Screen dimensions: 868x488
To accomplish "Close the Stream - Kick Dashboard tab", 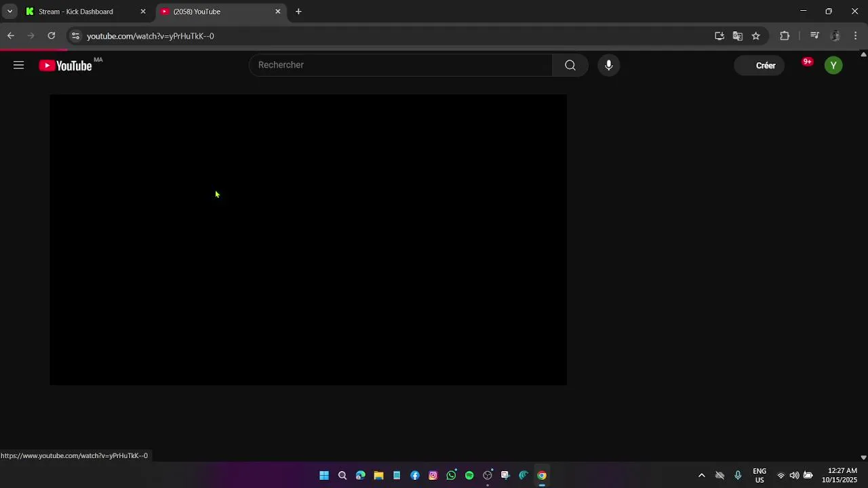I will click(143, 12).
